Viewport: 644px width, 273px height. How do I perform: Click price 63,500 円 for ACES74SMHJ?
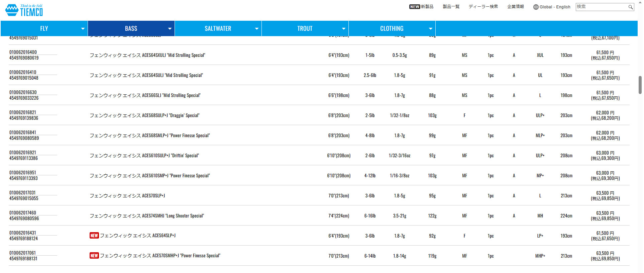[605, 213]
